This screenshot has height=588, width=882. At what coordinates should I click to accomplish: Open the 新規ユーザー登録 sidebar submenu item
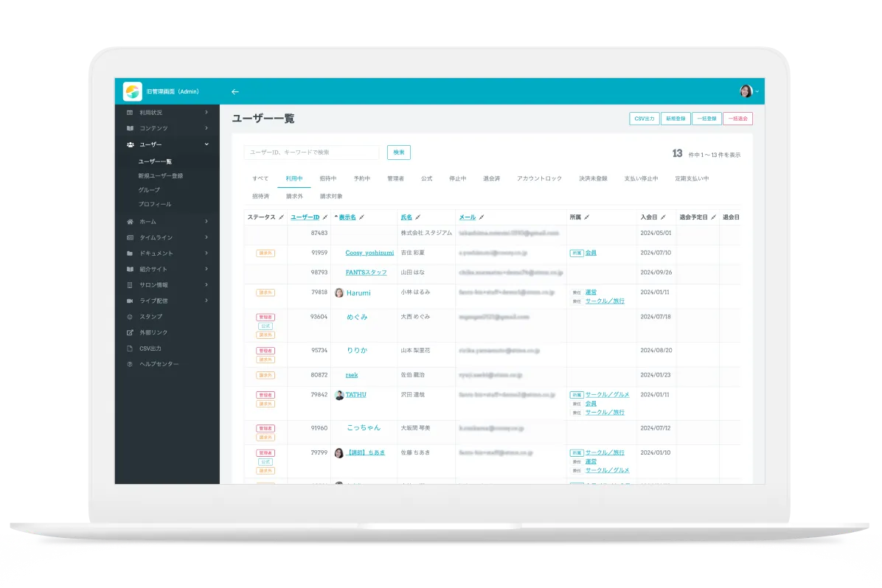tap(161, 176)
